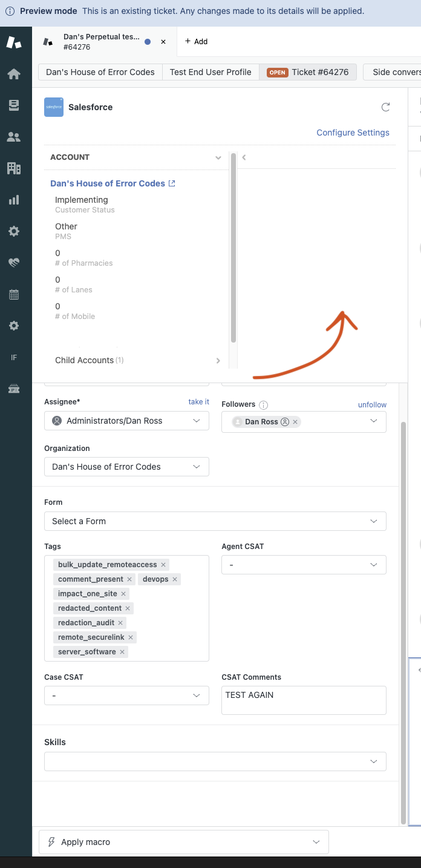Open the Apply macro dropdown
This screenshot has width=421, height=868.
pos(183,842)
